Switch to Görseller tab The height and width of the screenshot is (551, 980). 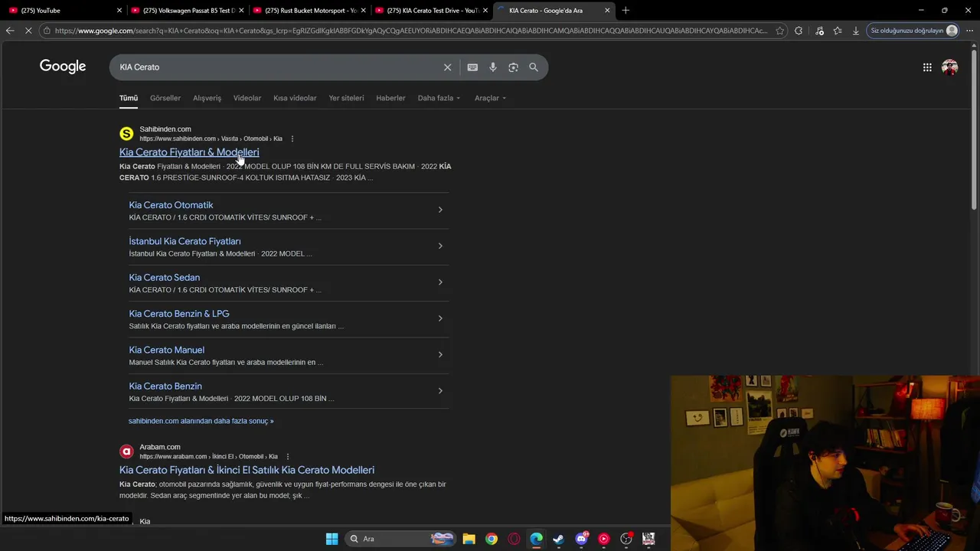[x=165, y=98]
